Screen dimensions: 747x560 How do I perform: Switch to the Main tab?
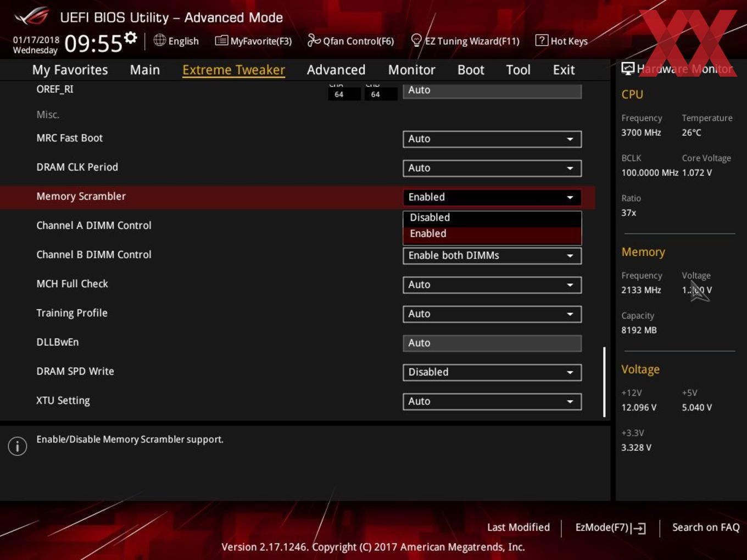click(145, 70)
